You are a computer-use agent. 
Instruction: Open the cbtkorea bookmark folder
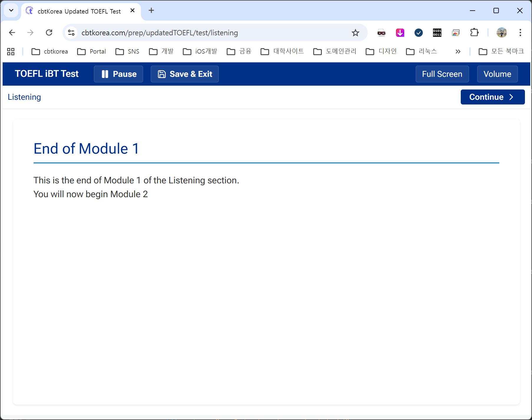pos(50,52)
